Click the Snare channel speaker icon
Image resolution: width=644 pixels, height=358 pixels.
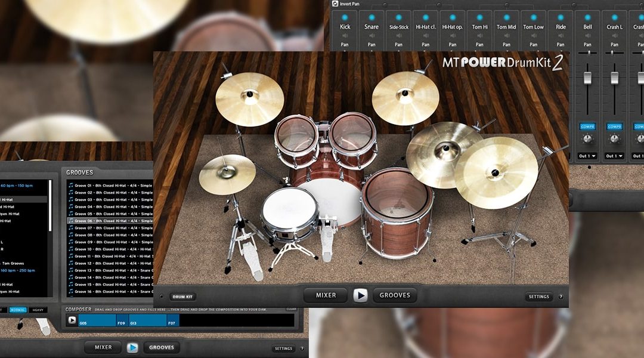coord(371,36)
